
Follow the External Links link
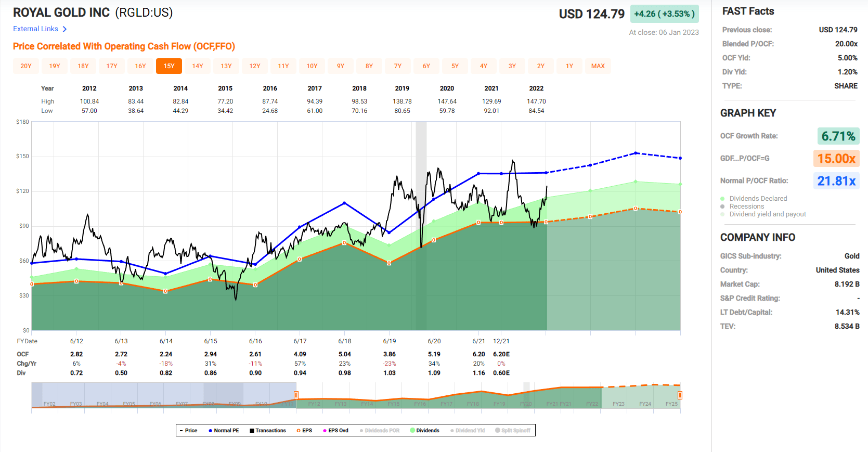(x=35, y=29)
